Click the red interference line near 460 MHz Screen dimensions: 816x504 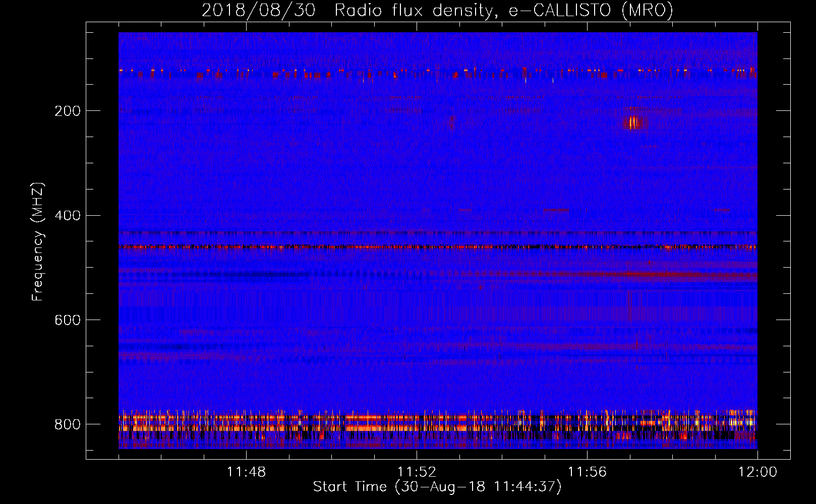click(438, 247)
